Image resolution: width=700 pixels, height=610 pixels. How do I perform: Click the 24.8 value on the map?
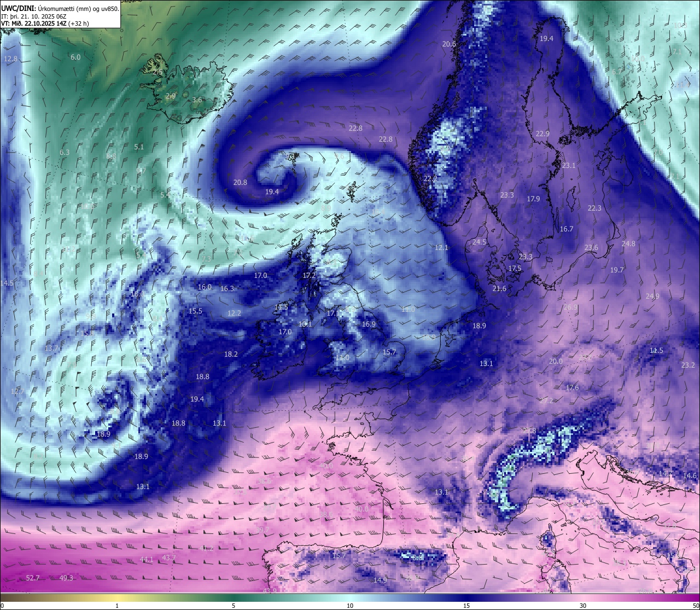(628, 244)
